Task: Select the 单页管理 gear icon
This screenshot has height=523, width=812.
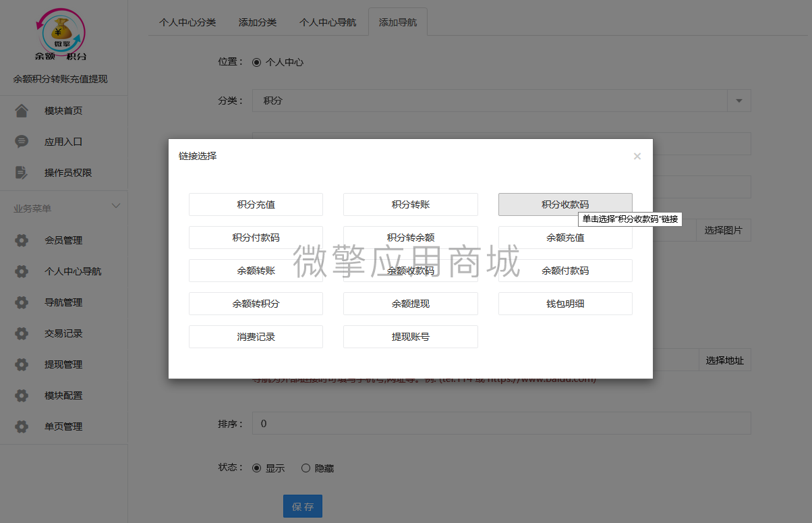Action: (x=21, y=426)
